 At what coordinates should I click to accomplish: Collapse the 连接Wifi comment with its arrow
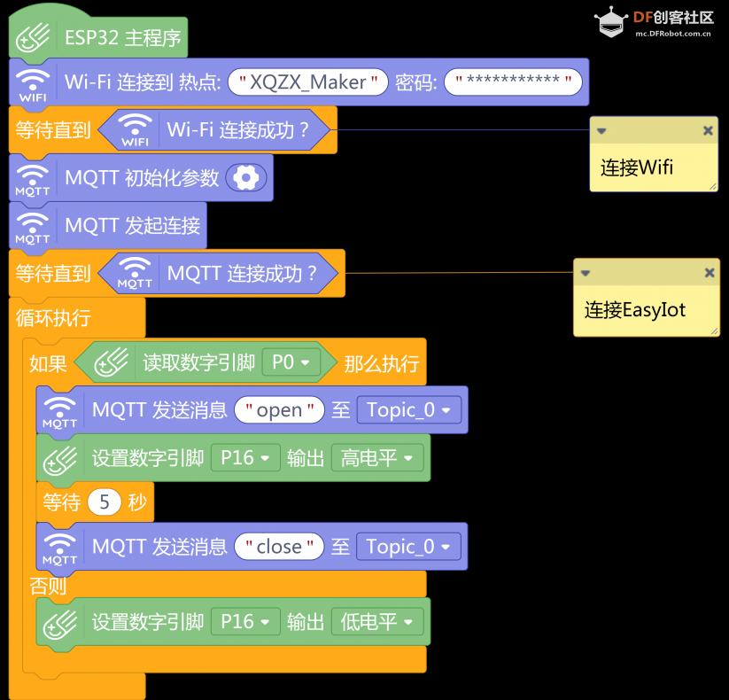click(601, 131)
